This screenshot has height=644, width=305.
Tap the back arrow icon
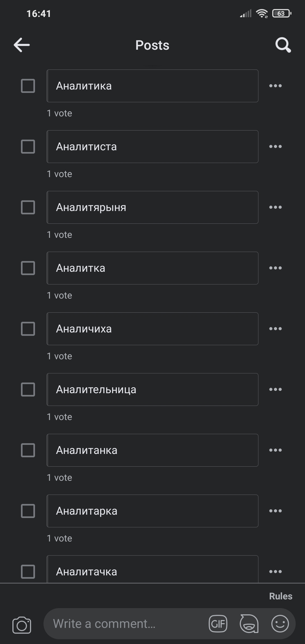(x=22, y=45)
